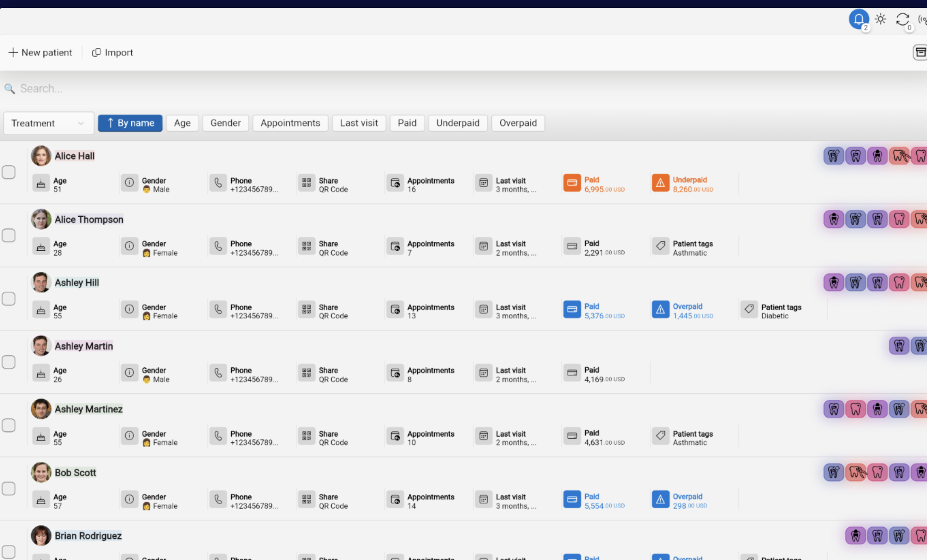Click Bob Scott's Overpaid 298 amount
Screen dimensions: 927x560
pos(690,506)
